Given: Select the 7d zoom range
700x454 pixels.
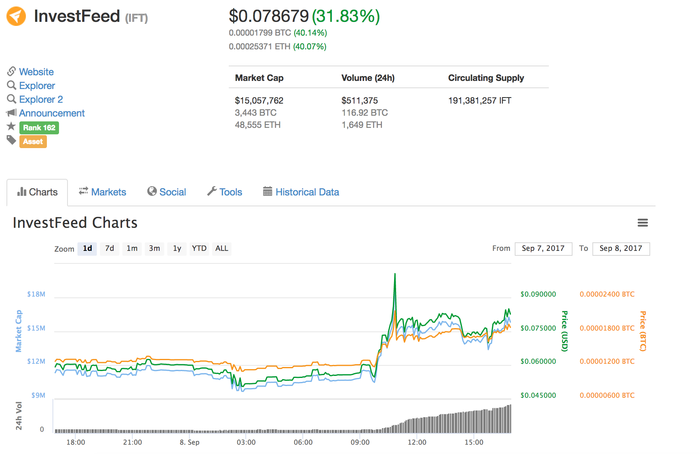Looking at the screenshot, I should pos(109,249).
